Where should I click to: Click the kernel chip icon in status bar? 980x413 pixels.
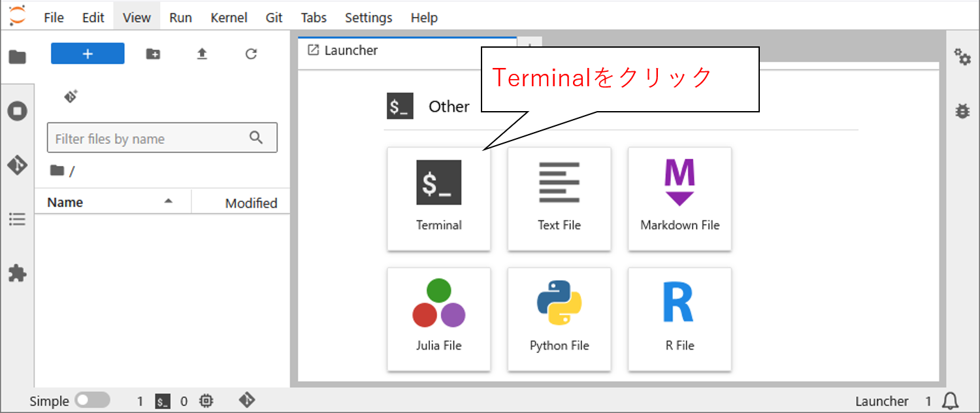(206, 401)
